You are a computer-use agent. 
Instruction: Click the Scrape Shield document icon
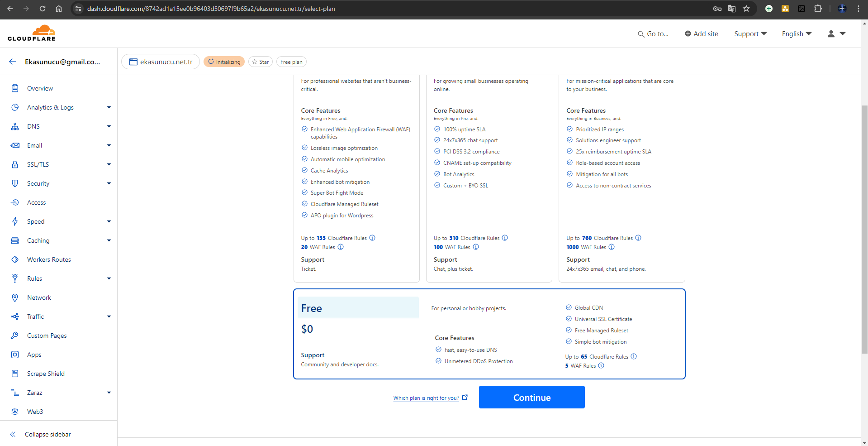(15, 374)
